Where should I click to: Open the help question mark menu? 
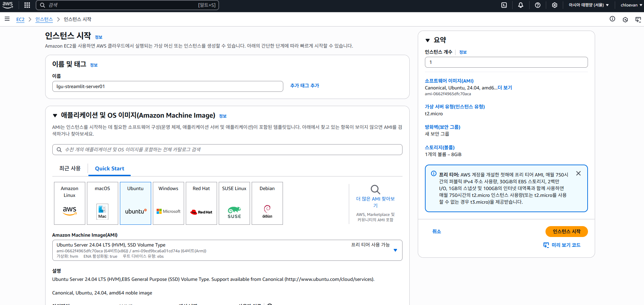pos(538,5)
